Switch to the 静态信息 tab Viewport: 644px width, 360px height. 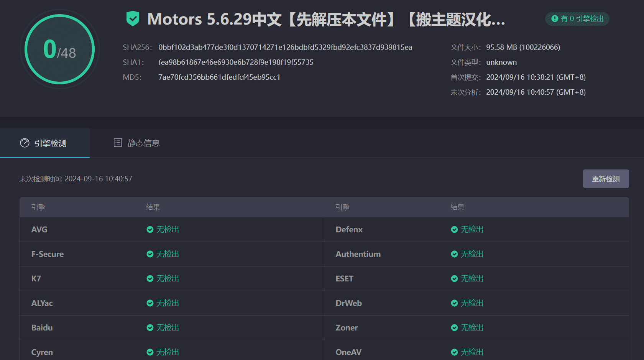pyautogui.click(x=136, y=143)
